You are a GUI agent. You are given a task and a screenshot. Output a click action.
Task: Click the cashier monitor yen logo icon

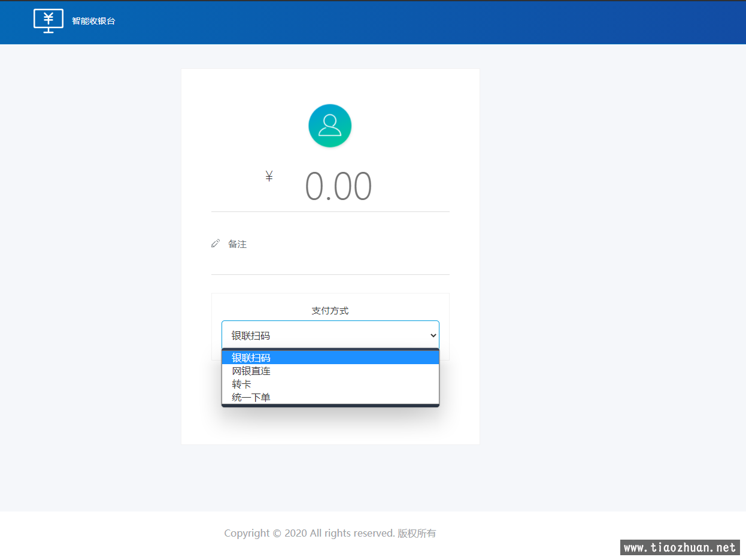tap(48, 21)
